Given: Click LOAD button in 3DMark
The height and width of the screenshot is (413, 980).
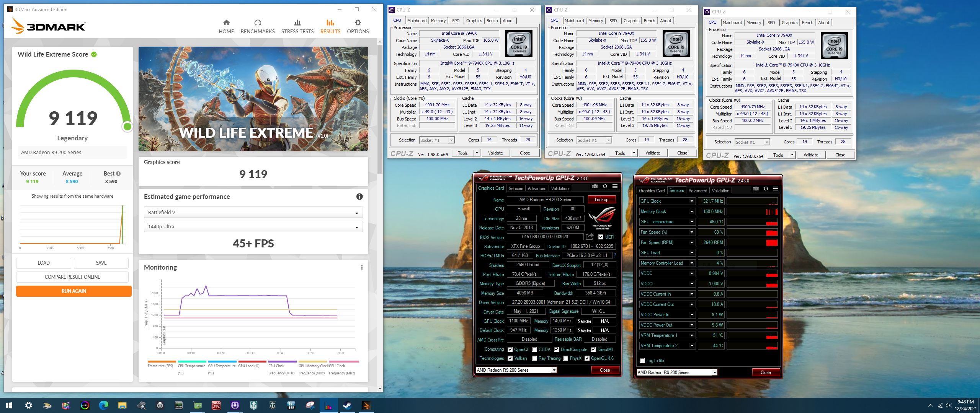Looking at the screenshot, I should point(44,263).
